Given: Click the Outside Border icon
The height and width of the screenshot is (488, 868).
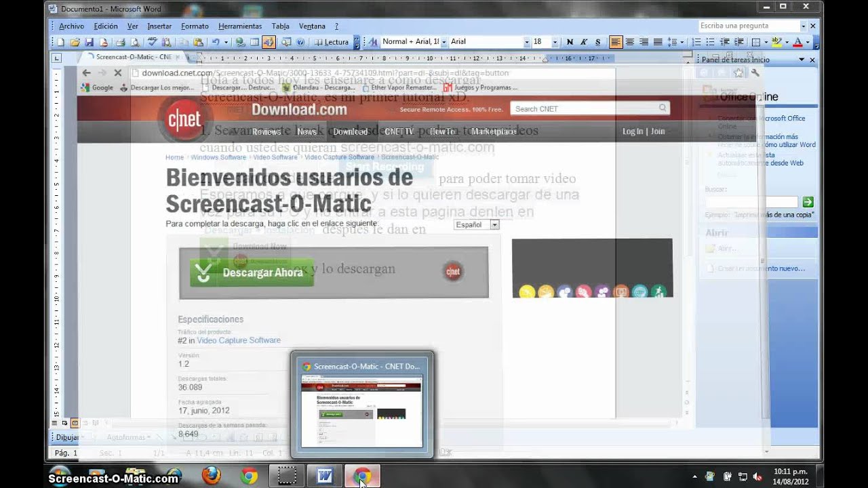Looking at the screenshot, I should coord(756,42).
